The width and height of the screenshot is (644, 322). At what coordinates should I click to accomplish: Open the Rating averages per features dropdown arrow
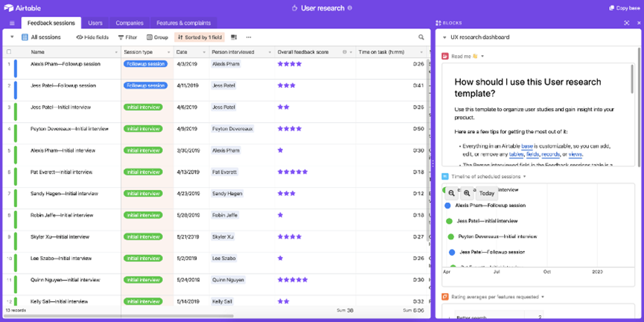click(x=543, y=297)
